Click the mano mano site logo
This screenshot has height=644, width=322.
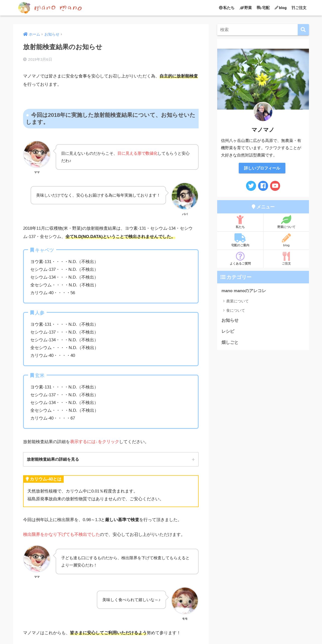coord(50,8)
